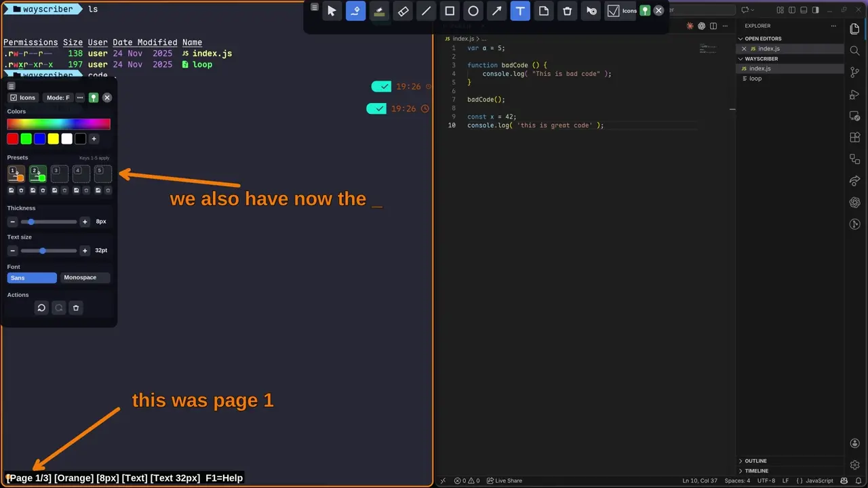Image resolution: width=868 pixels, height=488 pixels.
Task: Decrease thickness with minus button
Action: pos(12,222)
